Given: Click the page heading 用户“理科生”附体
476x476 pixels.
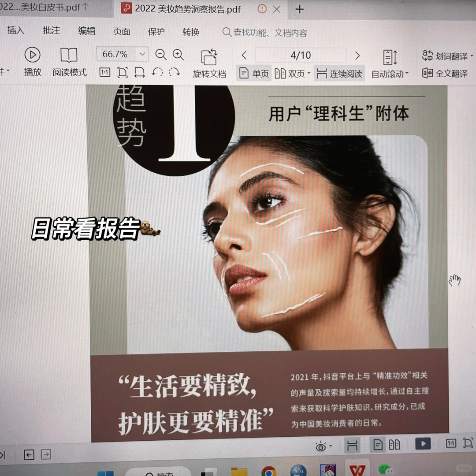Looking at the screenshot, I should click(x=339, y=114).
